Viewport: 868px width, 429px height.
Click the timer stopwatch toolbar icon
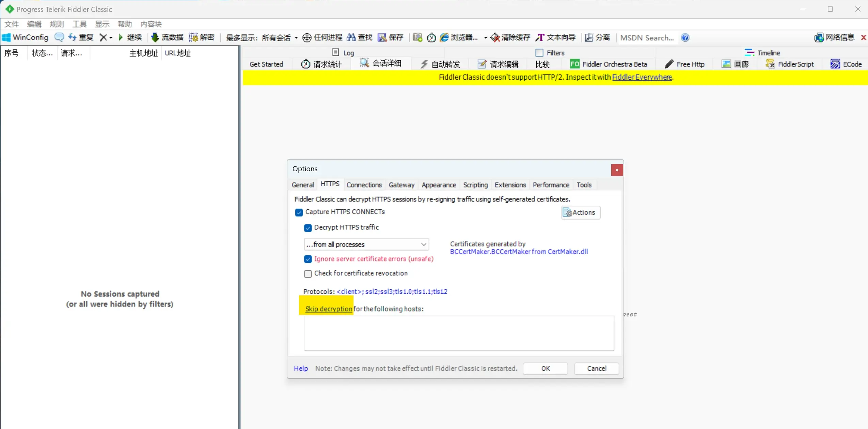click(x=431, y=37)
